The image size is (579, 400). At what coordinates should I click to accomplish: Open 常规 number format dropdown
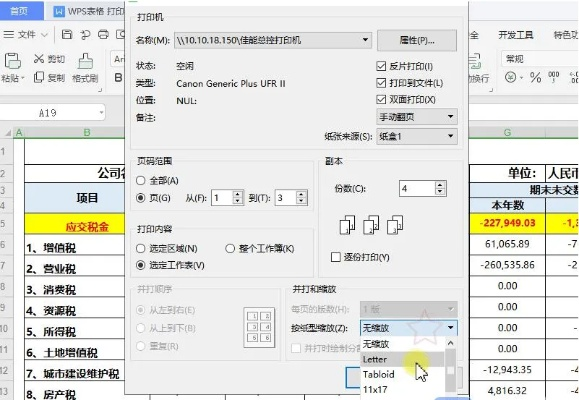click(x=540, y=59)
